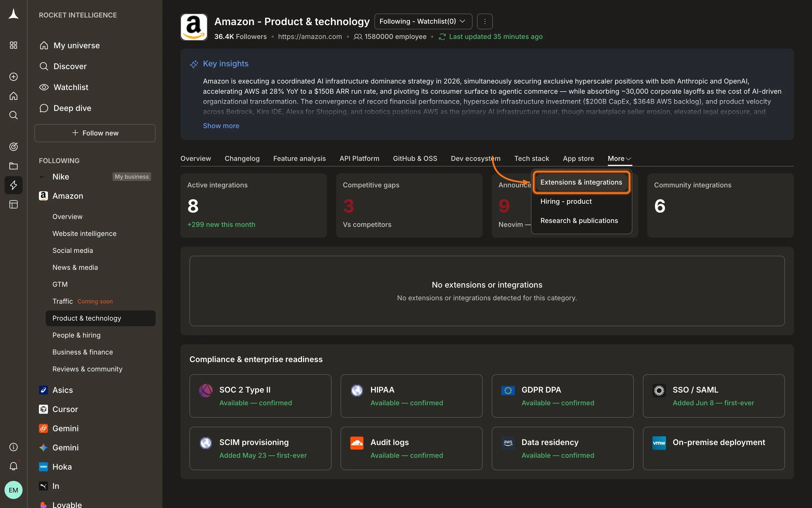
Task: Click the vmw icon on On-premise deployment
Action: point(659,443)
